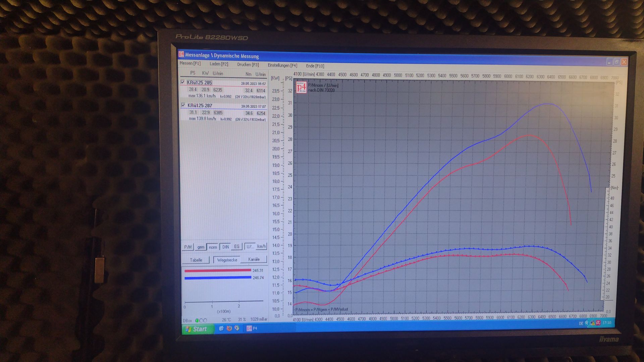Uncheck the KRü125 285 measurement checkbox
644x362 pixels.
coord(183,82)
